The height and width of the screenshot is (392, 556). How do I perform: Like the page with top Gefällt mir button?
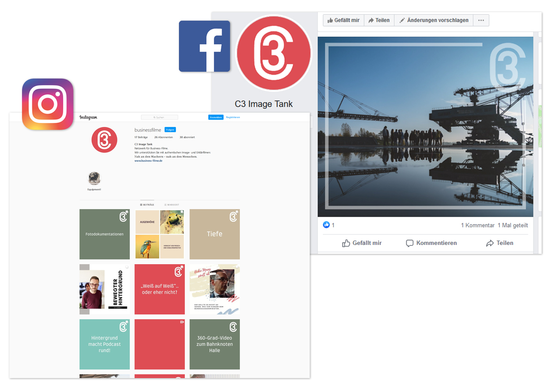(343, 20)
